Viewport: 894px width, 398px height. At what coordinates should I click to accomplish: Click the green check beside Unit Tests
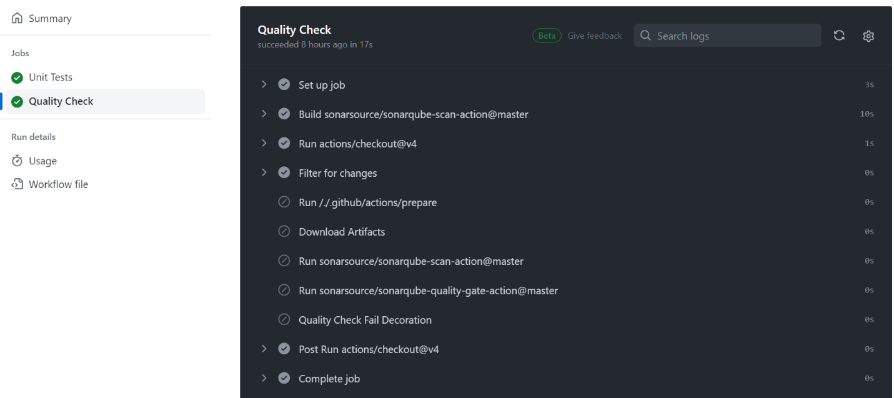tap(17, 78)
